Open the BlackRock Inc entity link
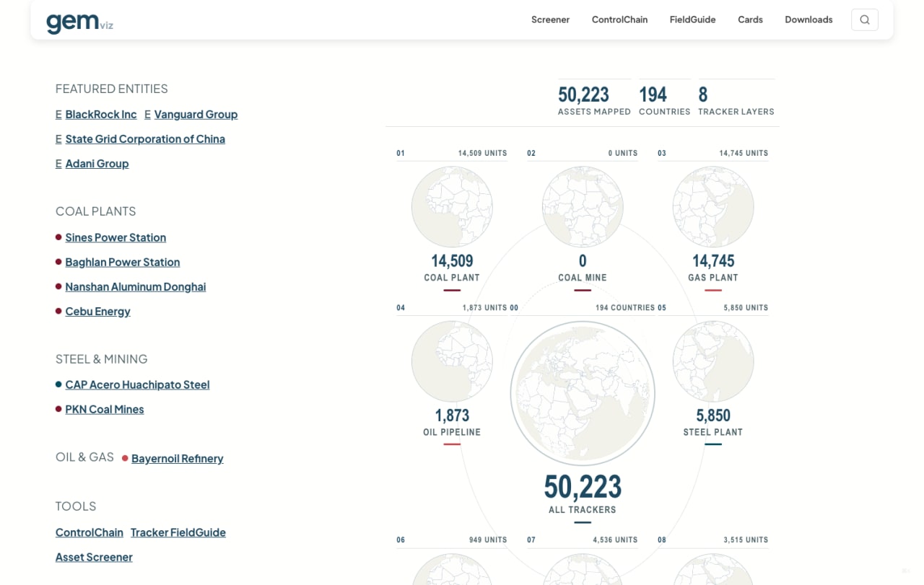 101,114
